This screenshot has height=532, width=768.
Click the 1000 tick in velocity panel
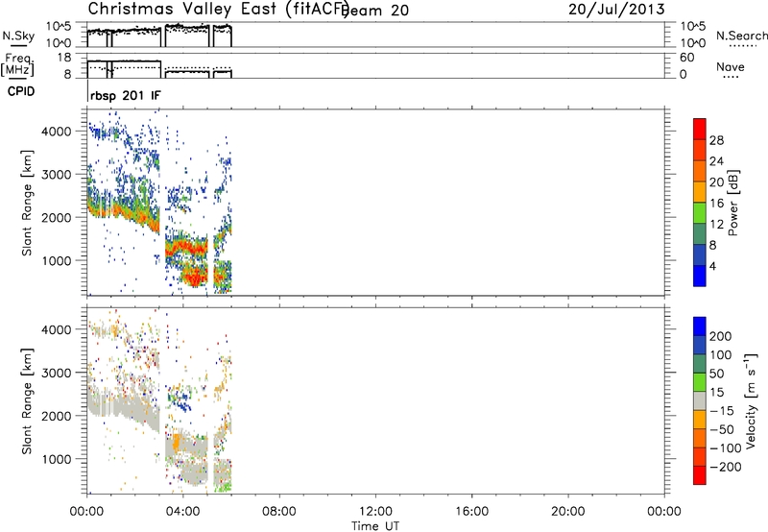57,459
